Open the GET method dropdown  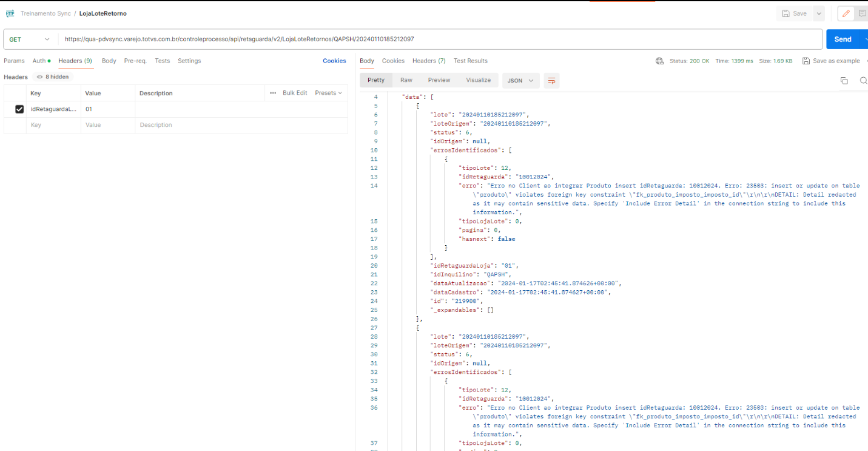coord(29,39)
